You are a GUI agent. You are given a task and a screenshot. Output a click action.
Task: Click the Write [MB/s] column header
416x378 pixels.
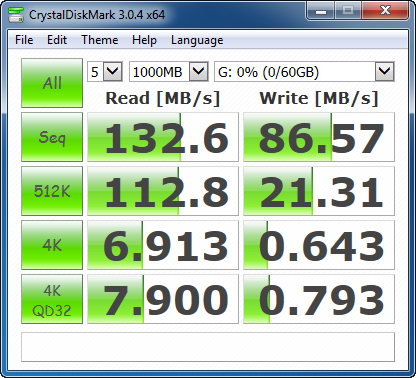tap(319, 99)
